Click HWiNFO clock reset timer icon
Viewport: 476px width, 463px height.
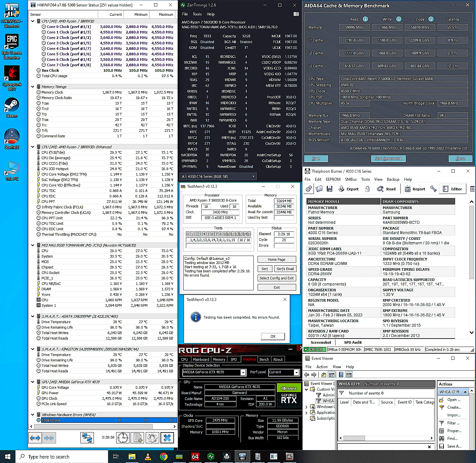tap(123, 438)
